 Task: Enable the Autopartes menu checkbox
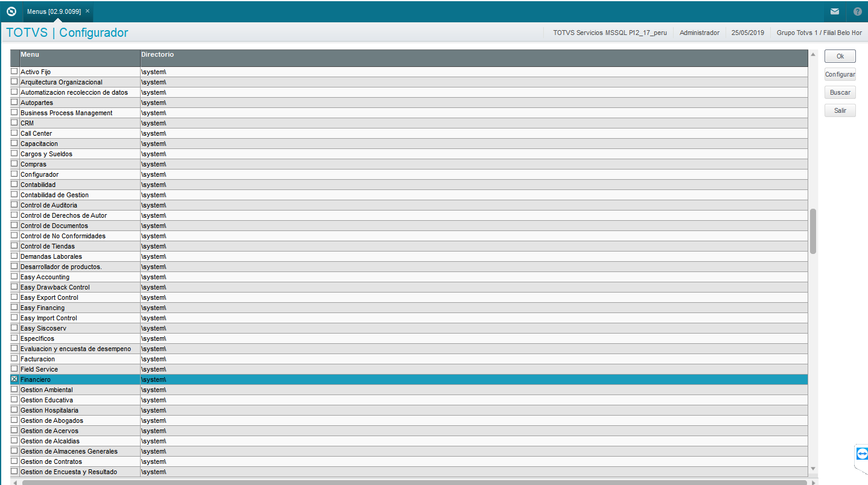click(14, 102)
